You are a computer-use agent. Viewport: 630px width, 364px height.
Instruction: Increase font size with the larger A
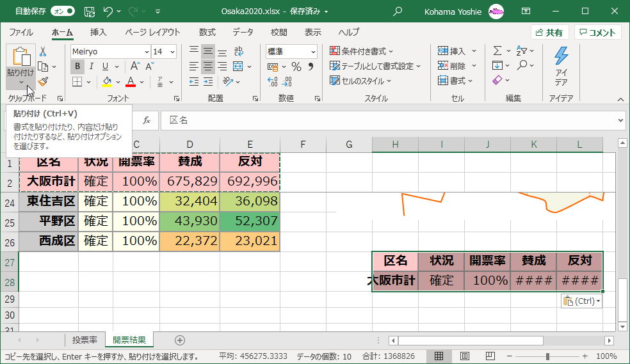[135, 67]
